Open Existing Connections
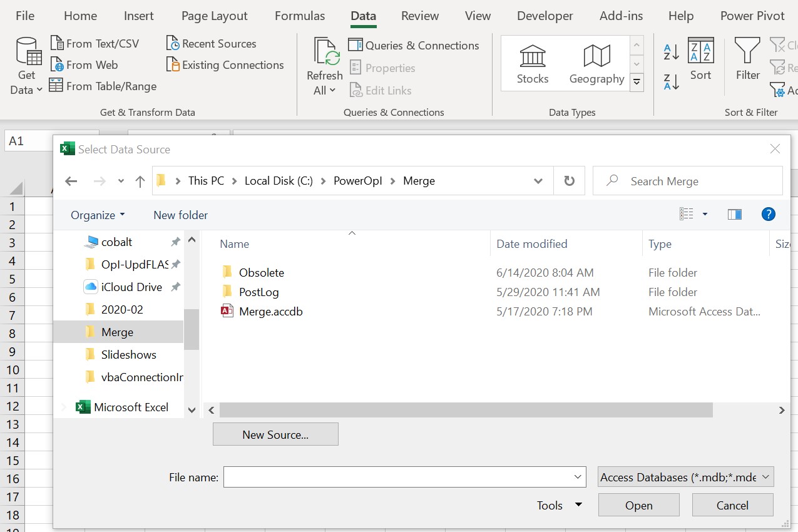Viewport: 798px width, 532px height. coord(225,65)
